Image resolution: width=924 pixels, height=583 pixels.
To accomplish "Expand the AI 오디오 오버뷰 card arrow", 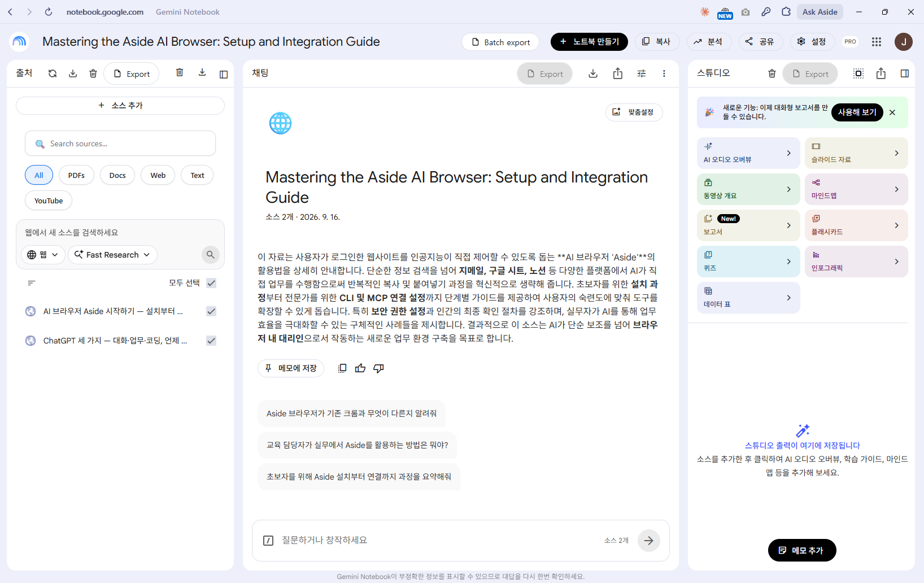I will tap(789, 153).
